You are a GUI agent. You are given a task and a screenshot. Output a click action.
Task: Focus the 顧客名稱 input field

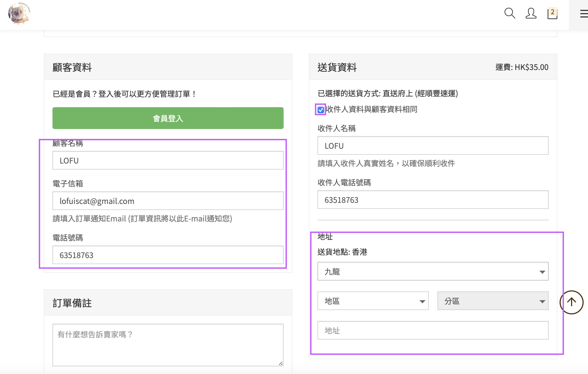pyautogui.click(x=168, y=160)
